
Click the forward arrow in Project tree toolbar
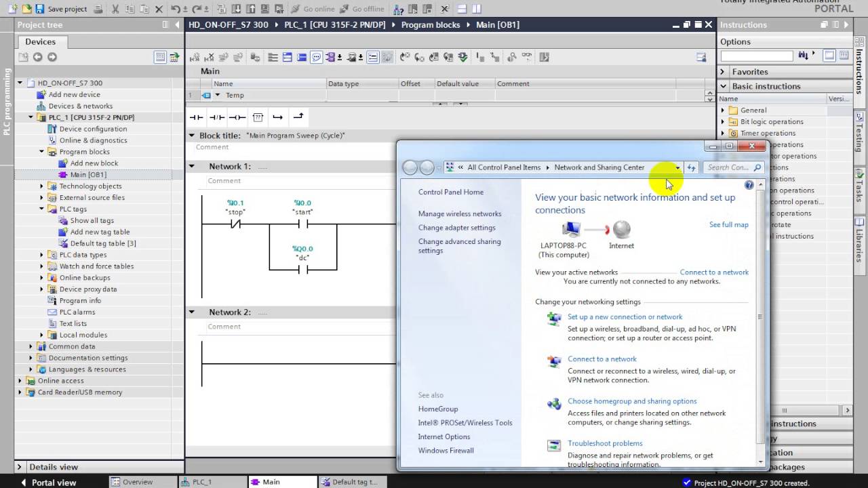[52, 58]
